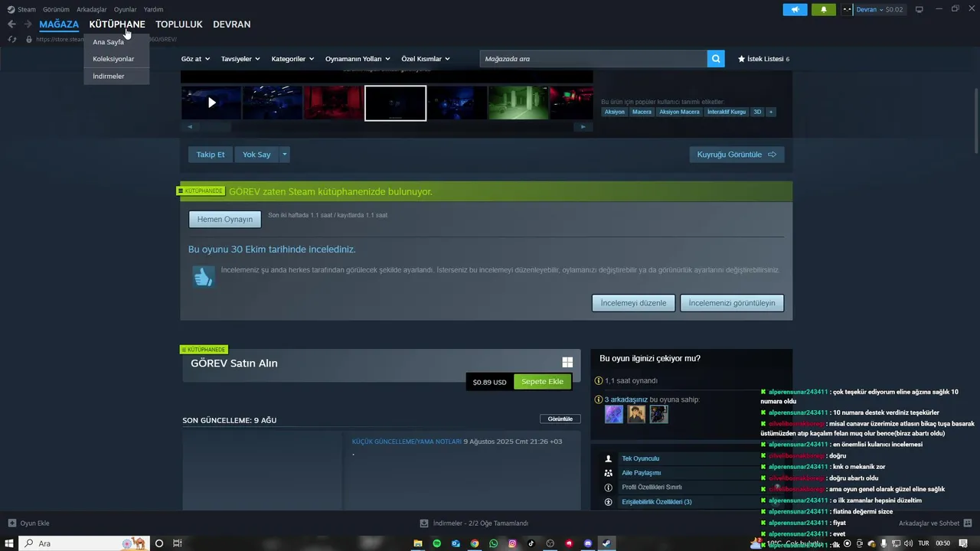Open WhatsApp from the taskbar
The image size is (980, 551).
pos(493,543)
